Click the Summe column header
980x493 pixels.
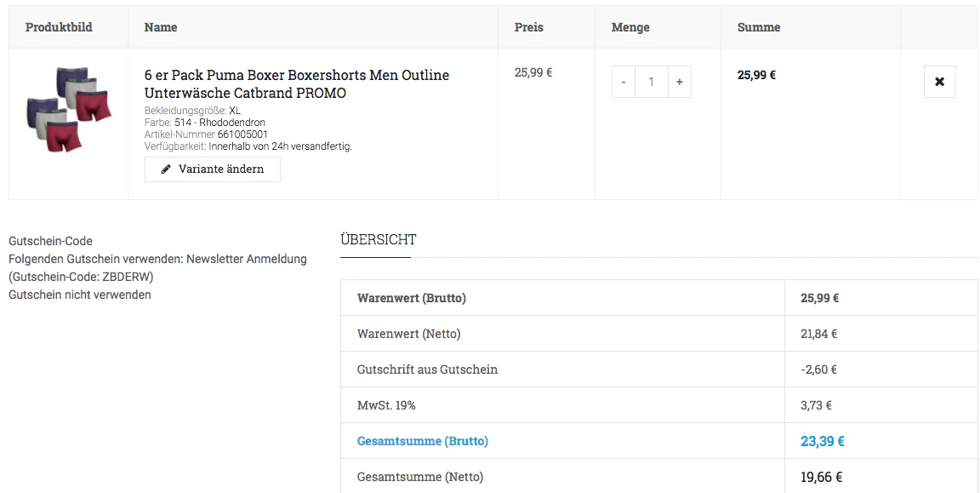pos(759,27)
